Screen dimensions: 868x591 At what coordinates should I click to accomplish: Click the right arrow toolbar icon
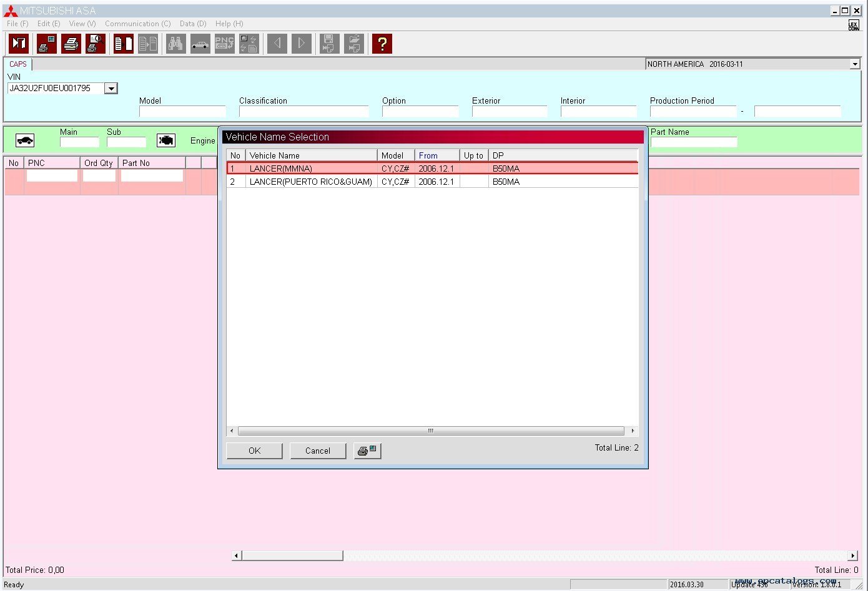[x=302, y=44]
